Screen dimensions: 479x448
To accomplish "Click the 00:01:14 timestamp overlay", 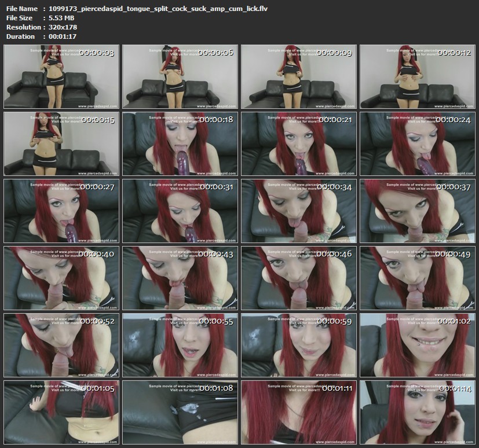I will [x=454, y=388].
